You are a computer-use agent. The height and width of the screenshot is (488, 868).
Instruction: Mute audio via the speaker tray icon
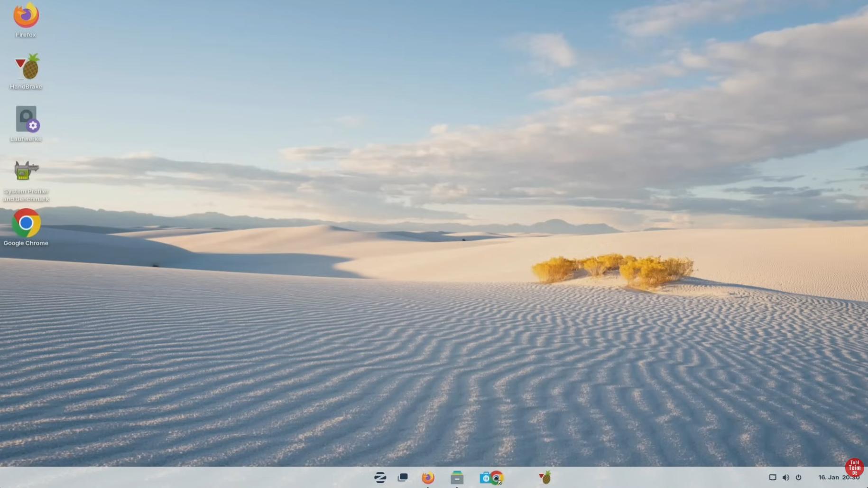coord(786,478)
